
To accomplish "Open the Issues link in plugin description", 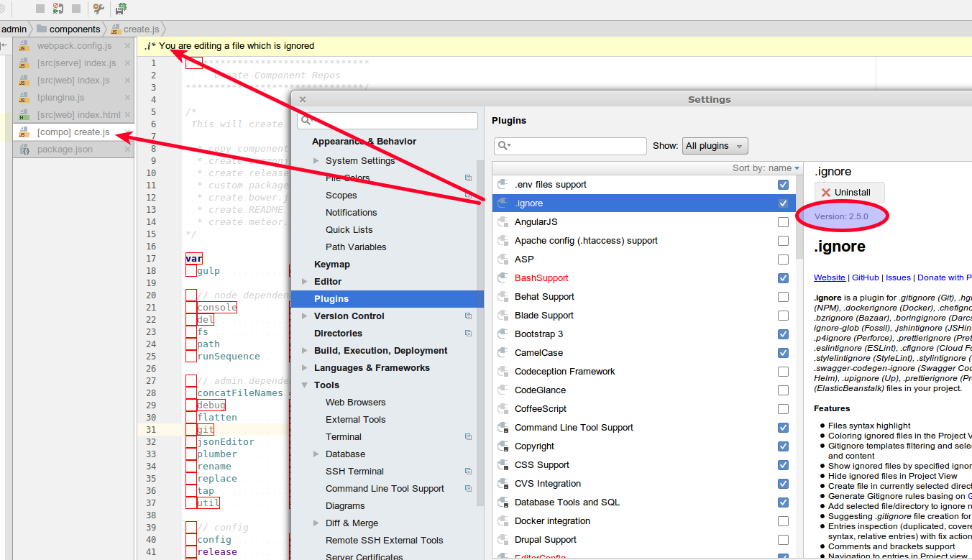I will pos(898,277).
